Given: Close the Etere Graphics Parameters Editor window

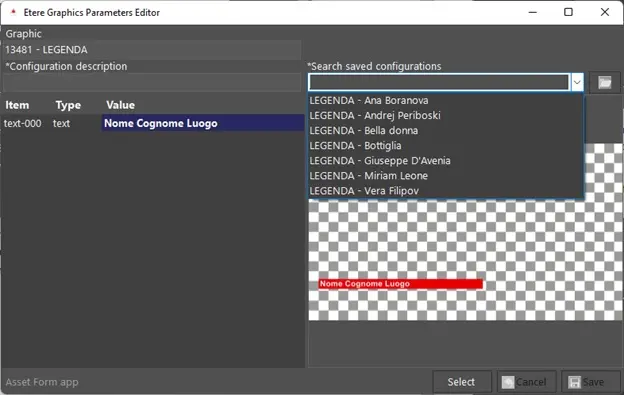Looking at the screenshot, I should [604, 12].
